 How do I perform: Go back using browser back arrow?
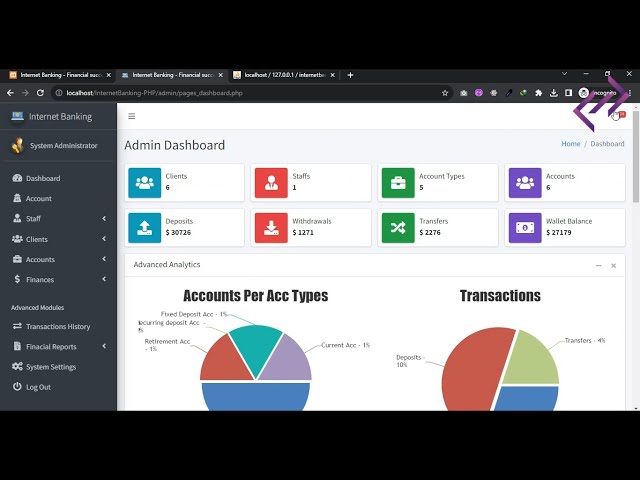pyautogui.click(x=10, y=93)
